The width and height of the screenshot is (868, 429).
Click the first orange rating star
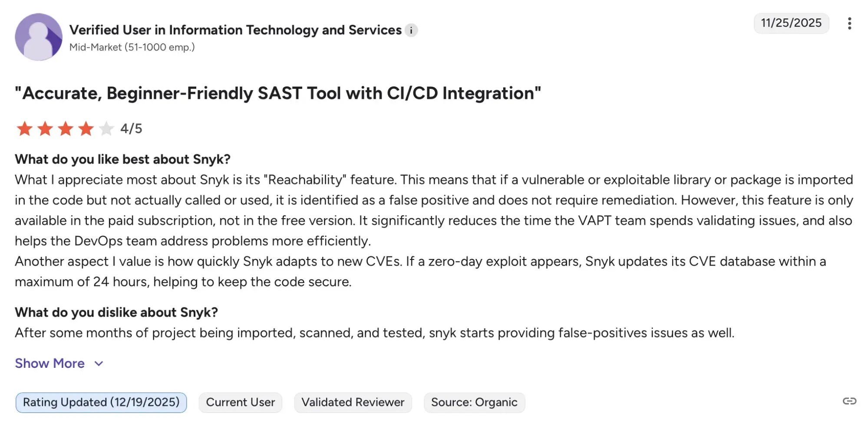click(24, 129)
